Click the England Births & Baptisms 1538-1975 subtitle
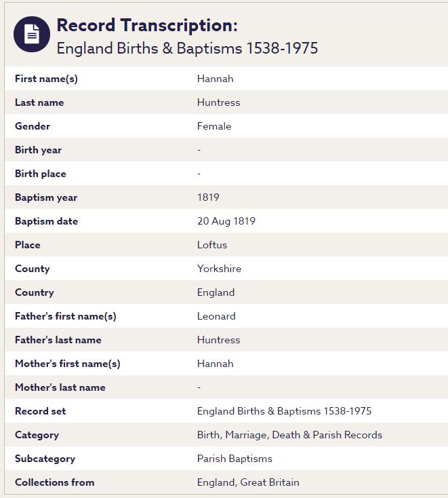 (x=187, y=48)
